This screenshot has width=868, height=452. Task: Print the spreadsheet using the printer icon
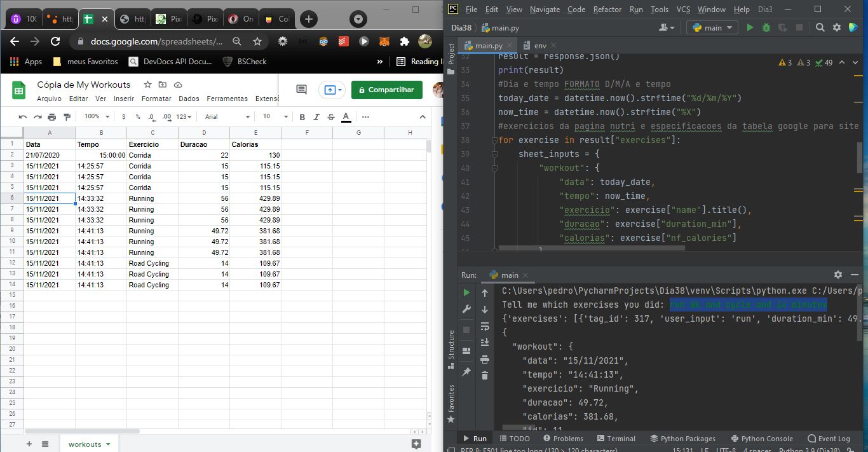(52, 117)
